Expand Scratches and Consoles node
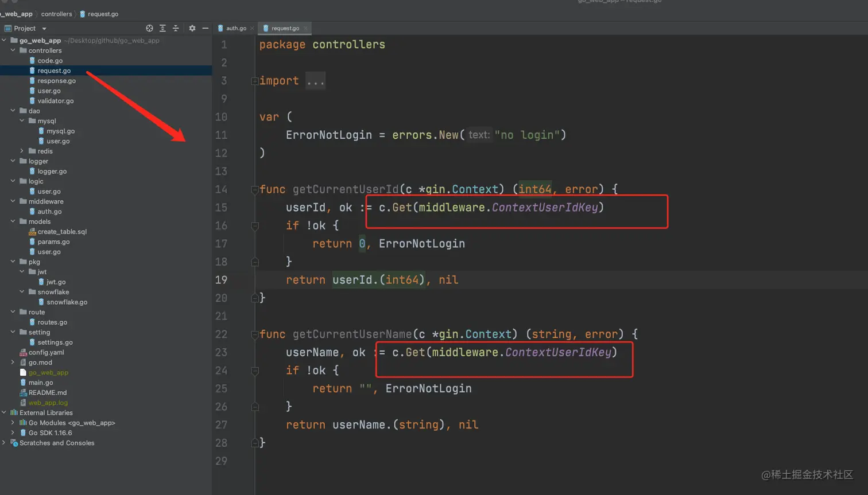Screen dimensions: 868x495 click(4, 443)
